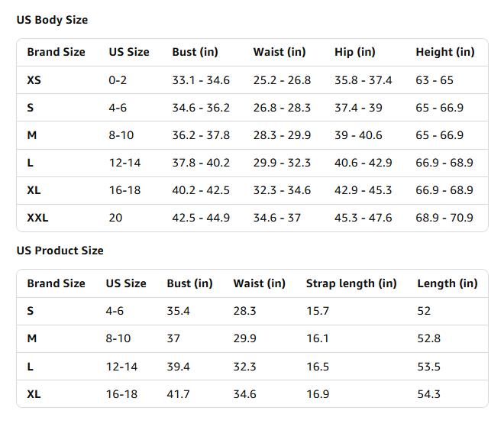Click the US Body Size heading
Screen dimensions: 504x440
(52, 20)
